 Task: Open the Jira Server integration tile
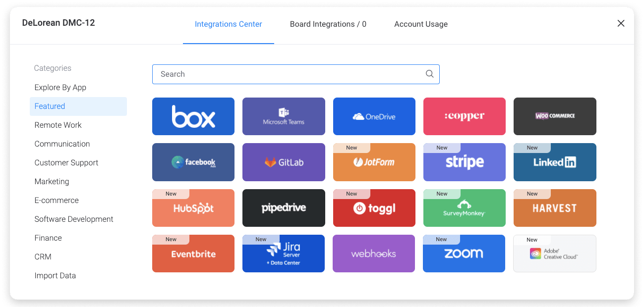[x=284, y=254]
